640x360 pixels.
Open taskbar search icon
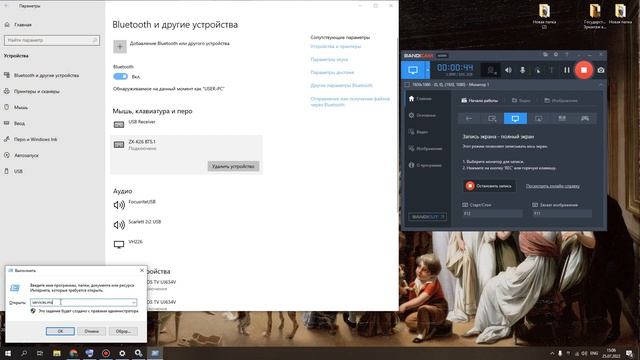24,353
